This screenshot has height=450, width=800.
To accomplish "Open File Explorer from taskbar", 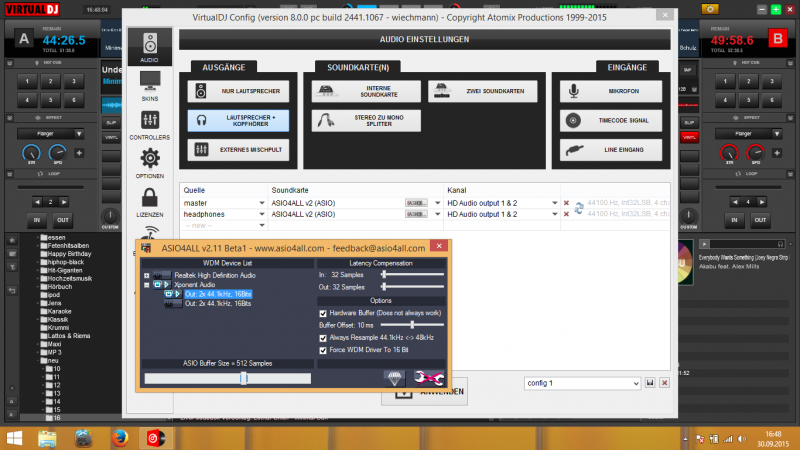I will (x=47, y=438).
